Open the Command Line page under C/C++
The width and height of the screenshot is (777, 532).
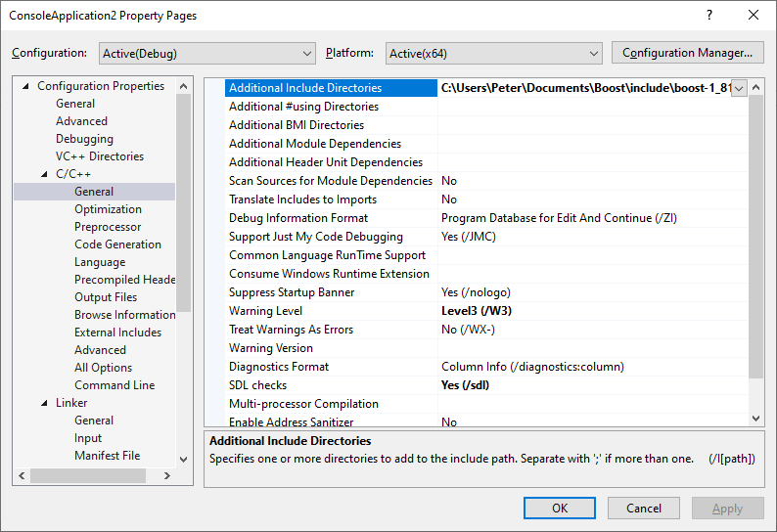tap(114, 385)
